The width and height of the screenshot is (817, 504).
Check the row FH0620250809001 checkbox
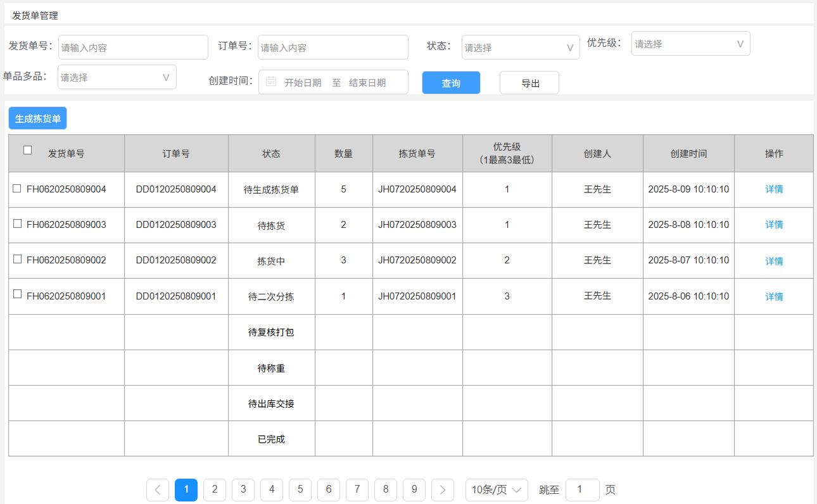pos(17,294)
